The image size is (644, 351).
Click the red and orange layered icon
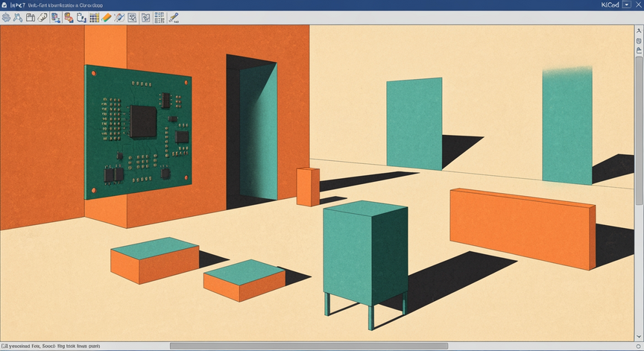coord(69,18)
